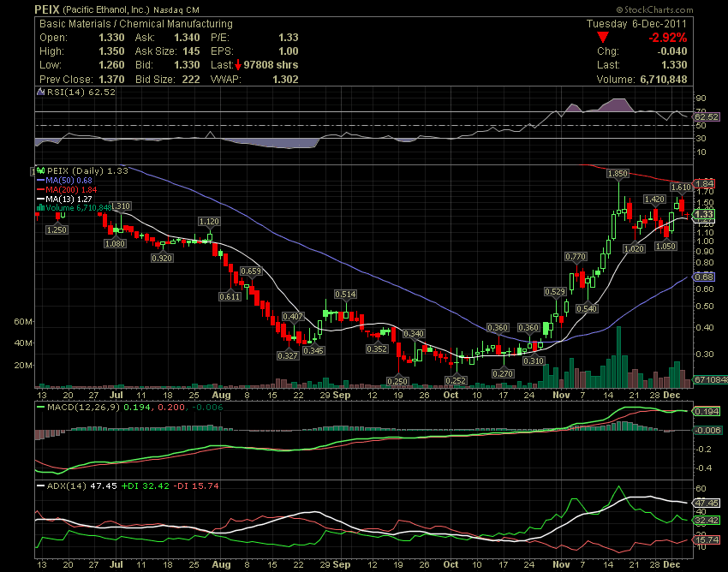Click the small icon before the RSI(14) label
The image size is (728, 572).
41,92
